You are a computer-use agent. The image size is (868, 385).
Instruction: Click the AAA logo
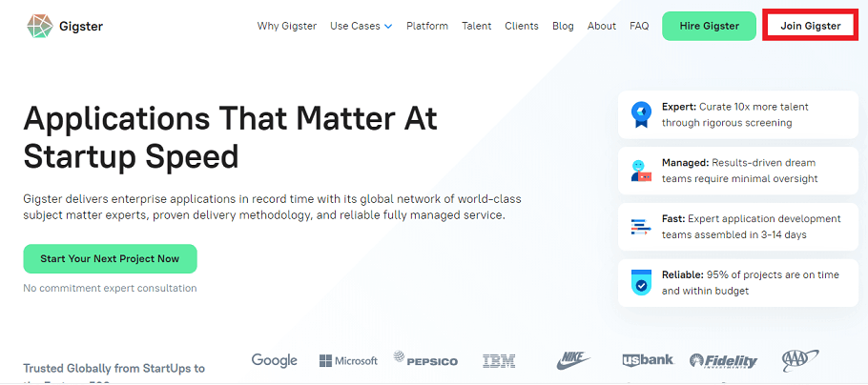click(x=800, y=360)
